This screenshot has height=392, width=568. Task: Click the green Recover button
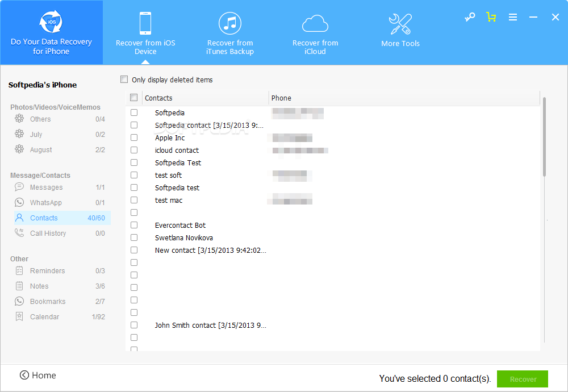[x=523, y=379]
